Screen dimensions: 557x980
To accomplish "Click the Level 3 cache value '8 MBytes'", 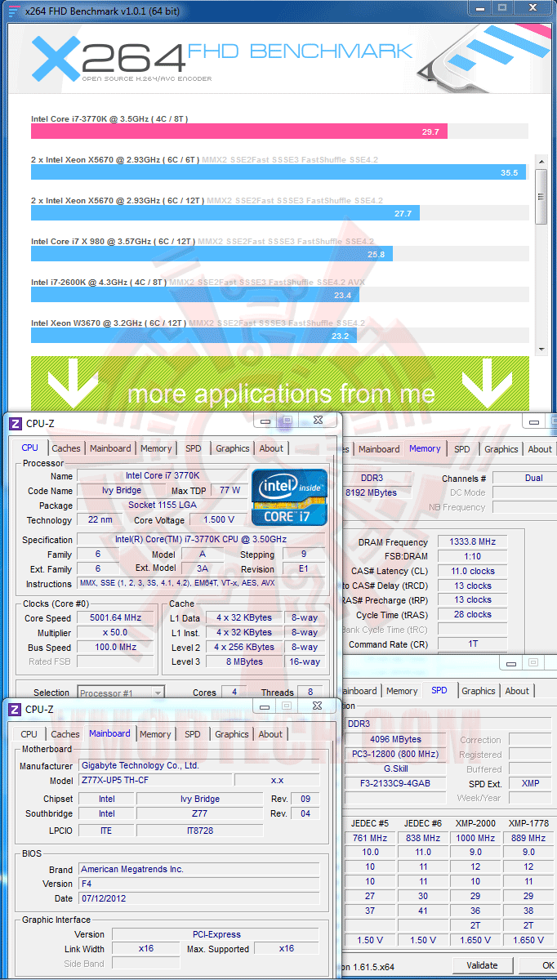I will pyautogui.click(x=244, y=662).
